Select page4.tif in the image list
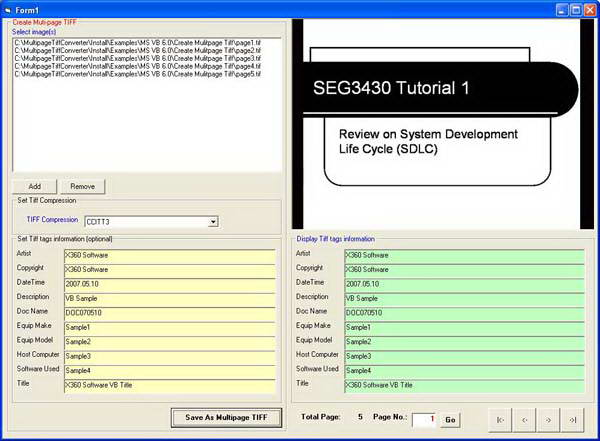Image resolution: width=600 pixels, height=441 pixels. pyautogui.click(x=137, y=66)
